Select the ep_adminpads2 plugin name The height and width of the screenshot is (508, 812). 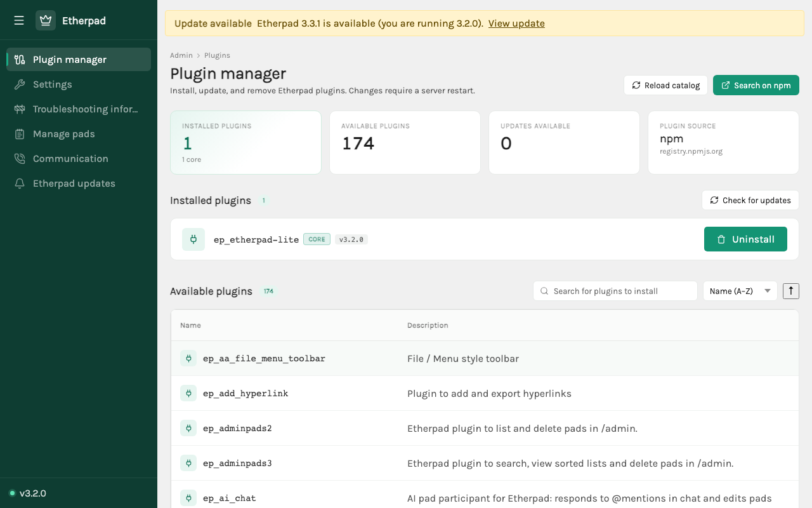coord(237,429)
